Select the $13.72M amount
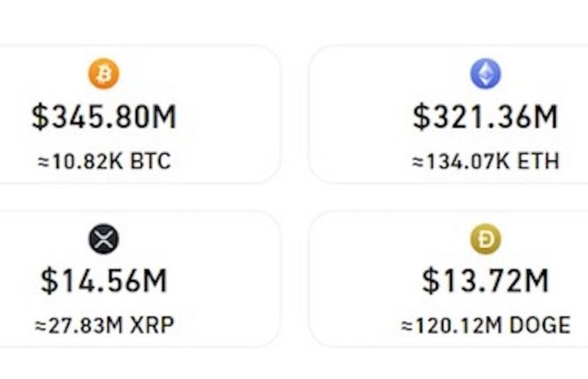Screen dimensions: 588x379 (485, 281)
